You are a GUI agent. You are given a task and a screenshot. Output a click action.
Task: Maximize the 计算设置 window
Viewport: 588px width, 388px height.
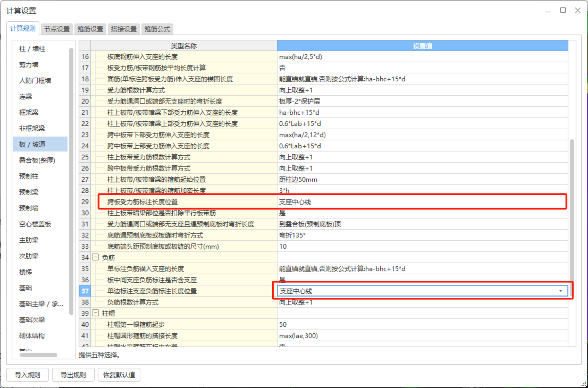pyautogui.click(x=563, y=10)
